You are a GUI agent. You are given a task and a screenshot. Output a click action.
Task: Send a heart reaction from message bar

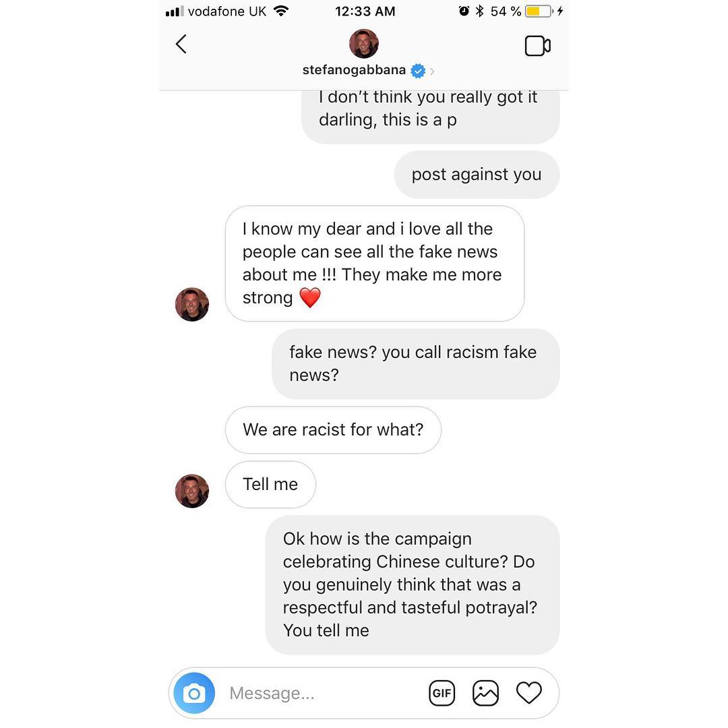click(529, 693)
